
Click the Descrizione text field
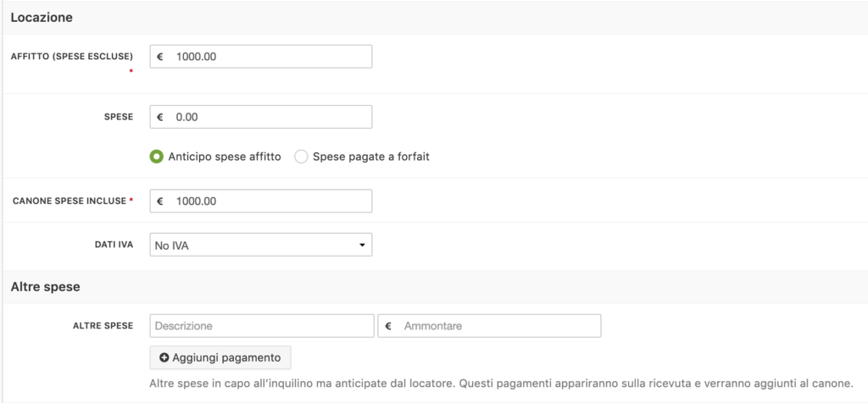pos(262,326)
